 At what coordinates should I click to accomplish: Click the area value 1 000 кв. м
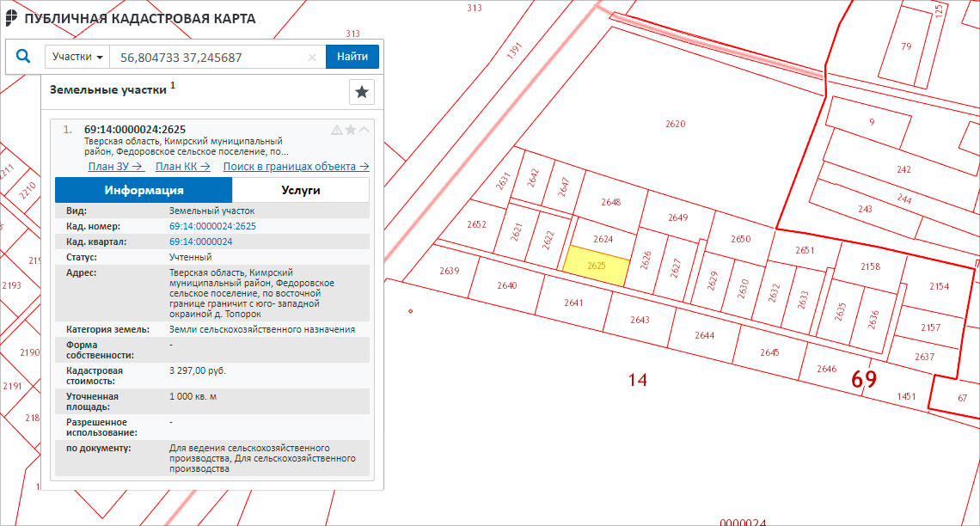(x=193, y=397)
